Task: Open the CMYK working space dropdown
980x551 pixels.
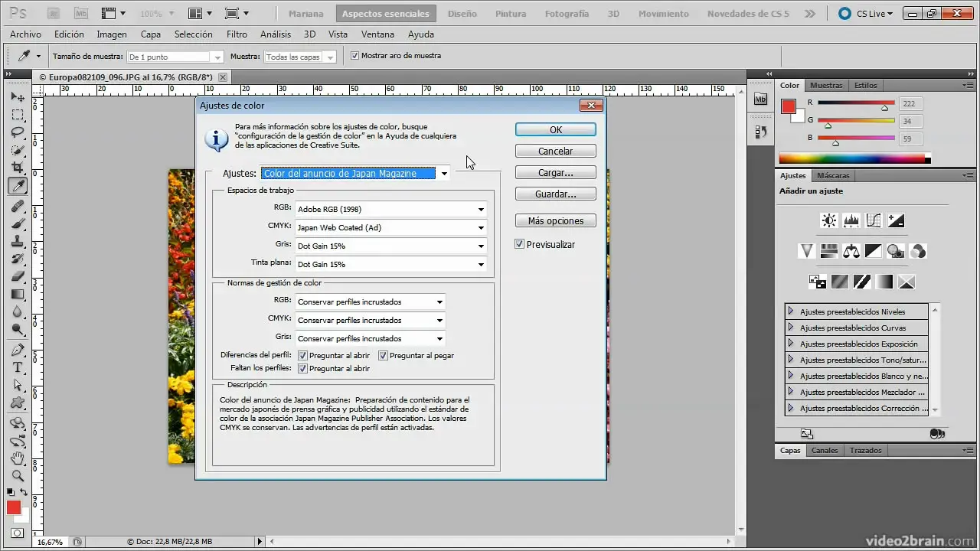Action: [x=390, y=227]
